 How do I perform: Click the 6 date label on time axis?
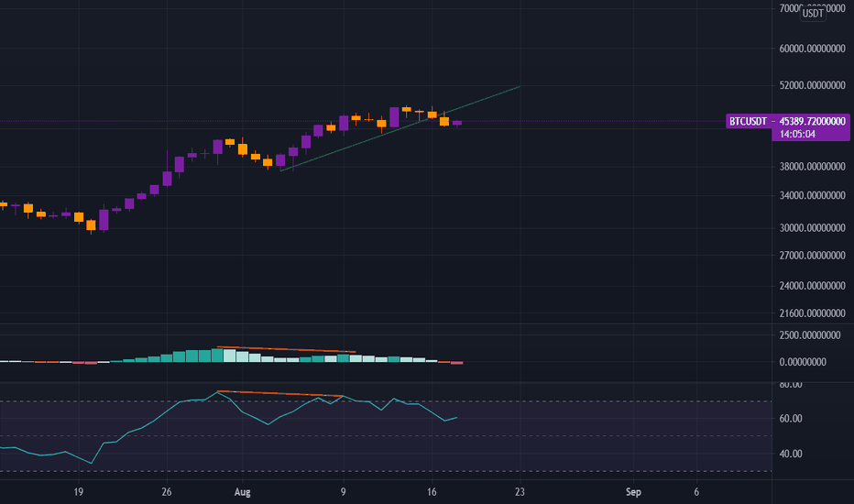pos(696,492)
